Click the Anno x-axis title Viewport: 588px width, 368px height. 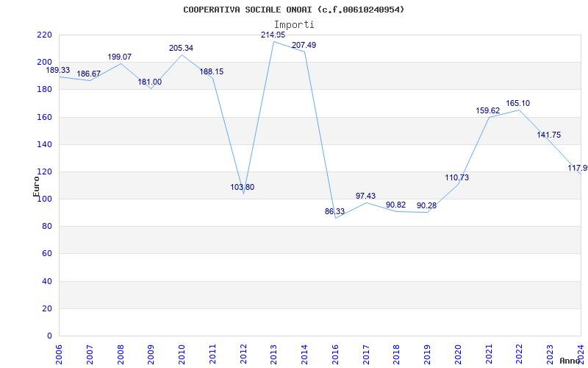[569, 361]
